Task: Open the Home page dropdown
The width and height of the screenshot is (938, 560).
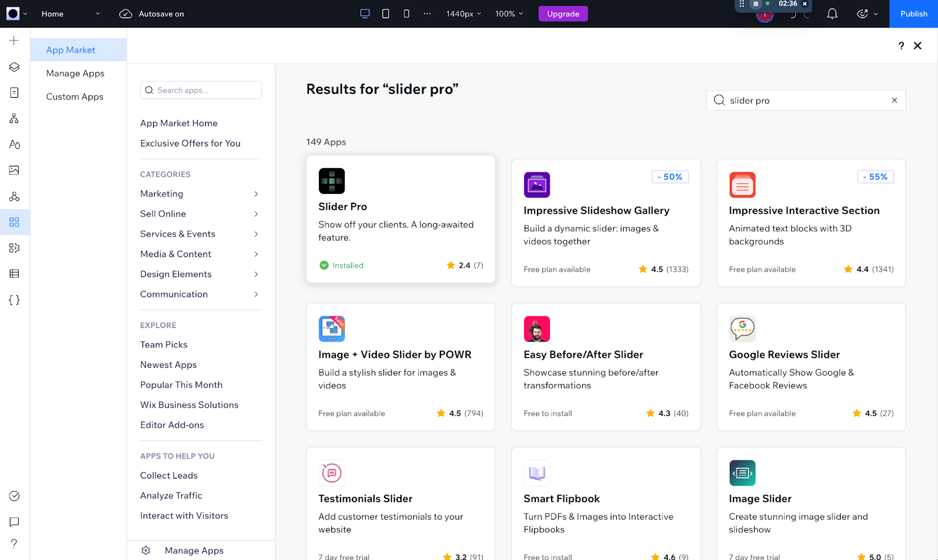Action: [70, 13]
